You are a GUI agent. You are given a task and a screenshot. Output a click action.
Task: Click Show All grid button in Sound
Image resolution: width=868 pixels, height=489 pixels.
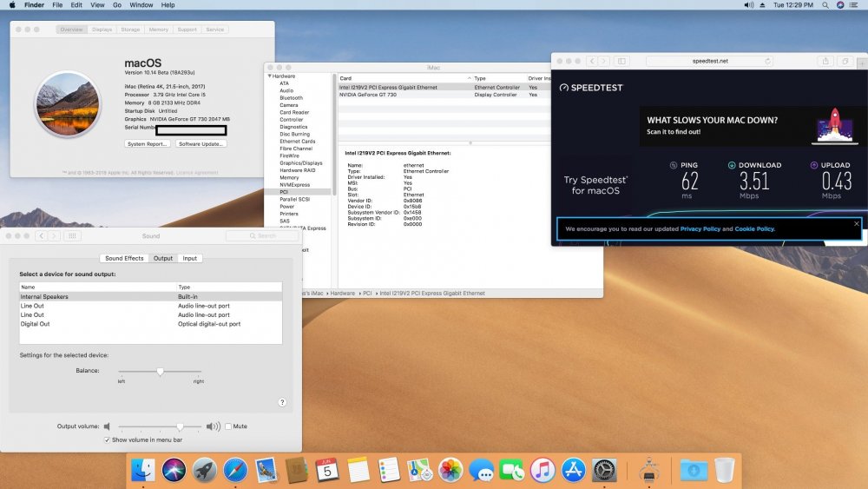pos(72,236)
